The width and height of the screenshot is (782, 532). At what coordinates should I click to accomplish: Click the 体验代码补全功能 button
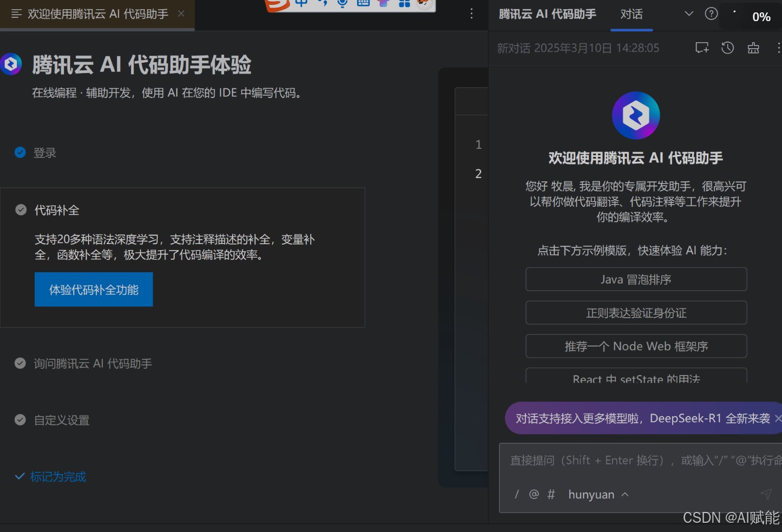pos(94,290)
